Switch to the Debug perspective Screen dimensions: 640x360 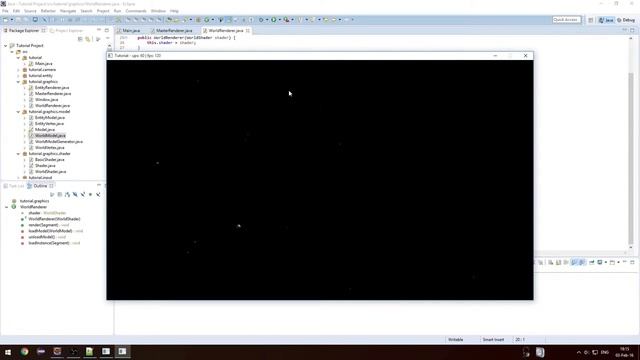[626, 20]
